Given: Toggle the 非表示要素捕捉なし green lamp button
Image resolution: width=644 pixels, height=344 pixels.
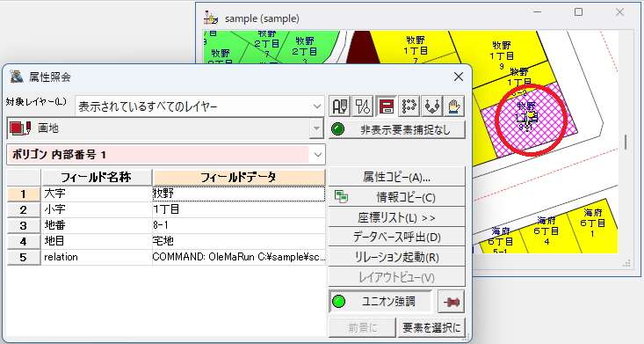Looking at the screenshot, I should (x=397, y=129).
